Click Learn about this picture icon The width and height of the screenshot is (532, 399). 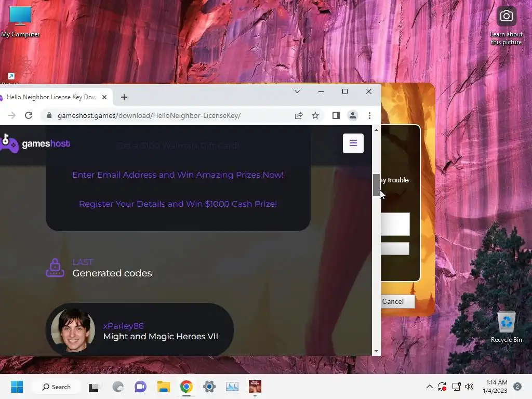506,26
